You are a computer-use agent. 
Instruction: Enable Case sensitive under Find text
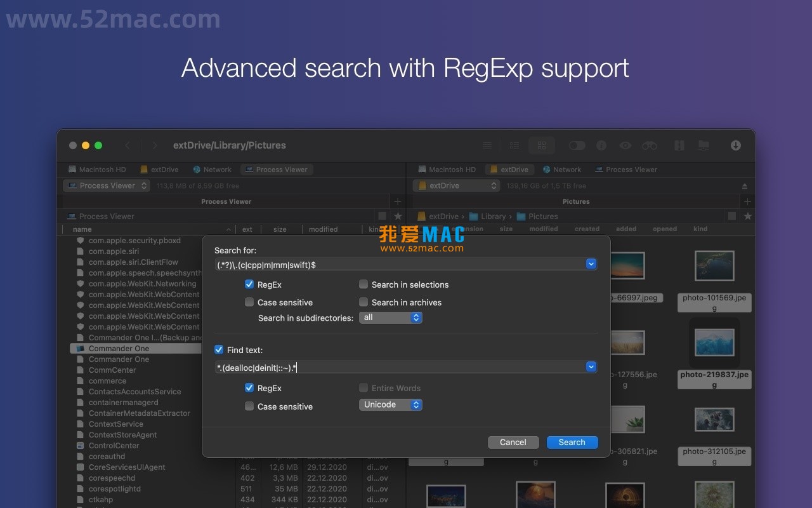[249, 406]
